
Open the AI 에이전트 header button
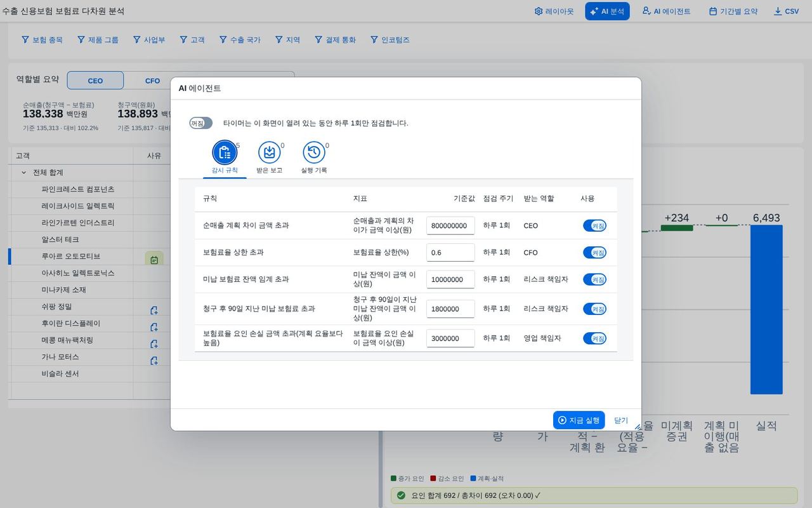[666, 11]
